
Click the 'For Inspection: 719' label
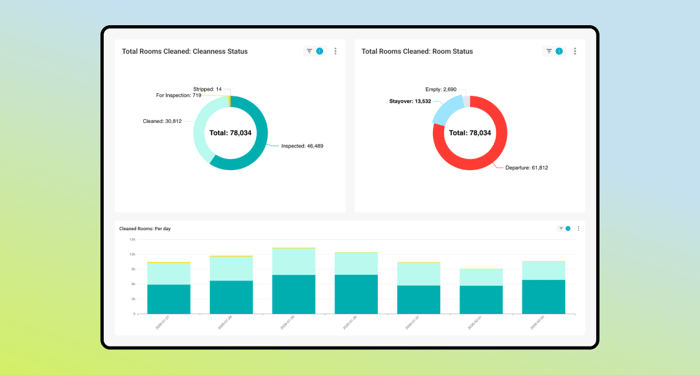(179, 95)
